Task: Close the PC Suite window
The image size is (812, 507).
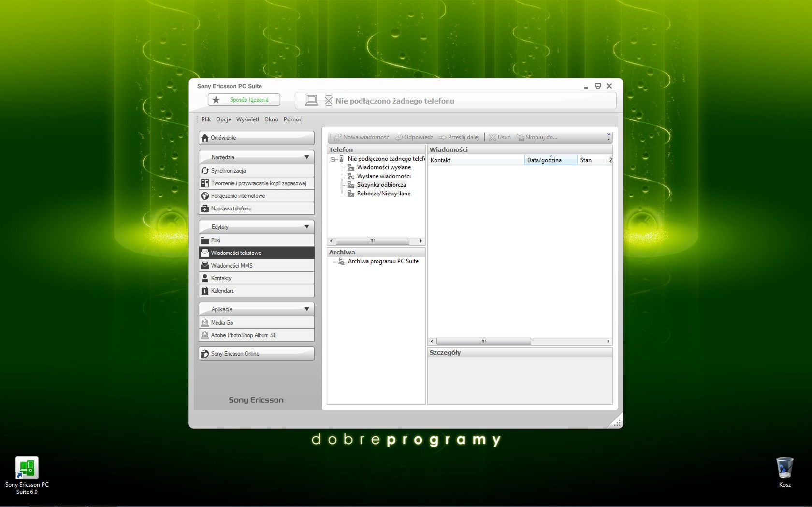Action: coord(609,86)
